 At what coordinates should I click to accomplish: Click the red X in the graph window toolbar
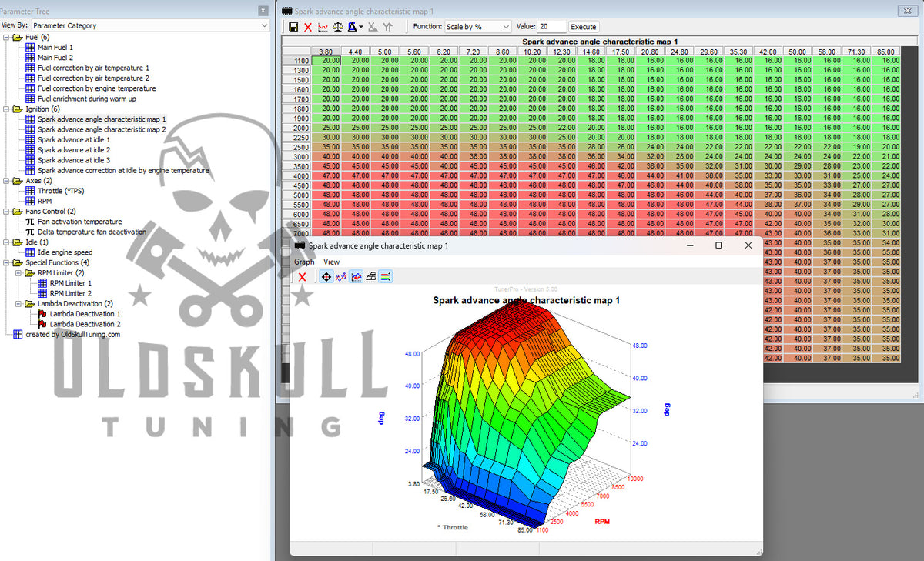click(x=303, y=277)
